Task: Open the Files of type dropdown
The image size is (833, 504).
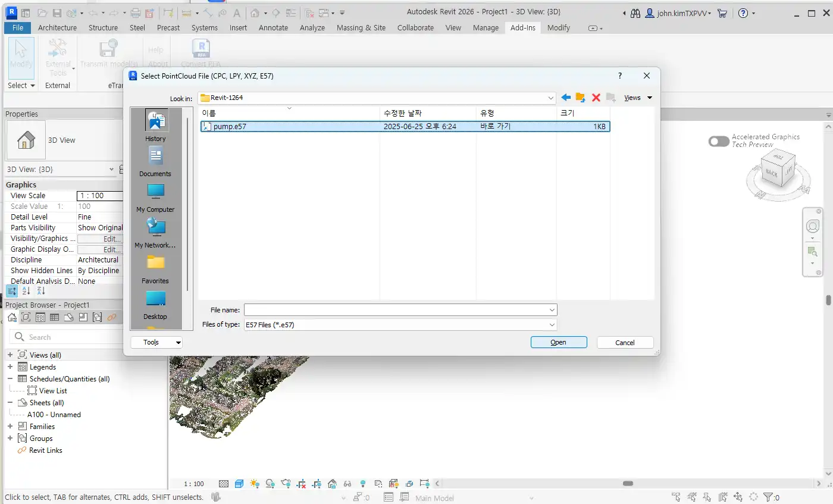Action: tap(400, 325)
